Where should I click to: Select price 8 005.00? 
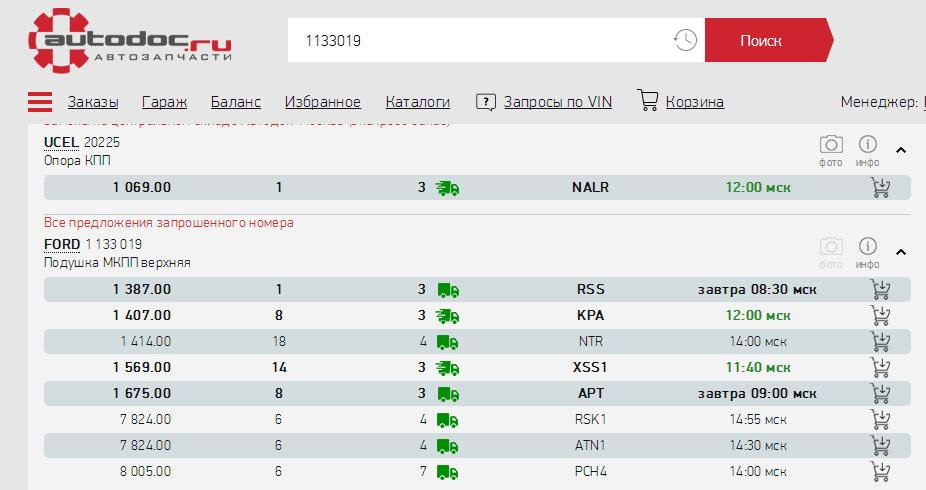tap(145, 471)
